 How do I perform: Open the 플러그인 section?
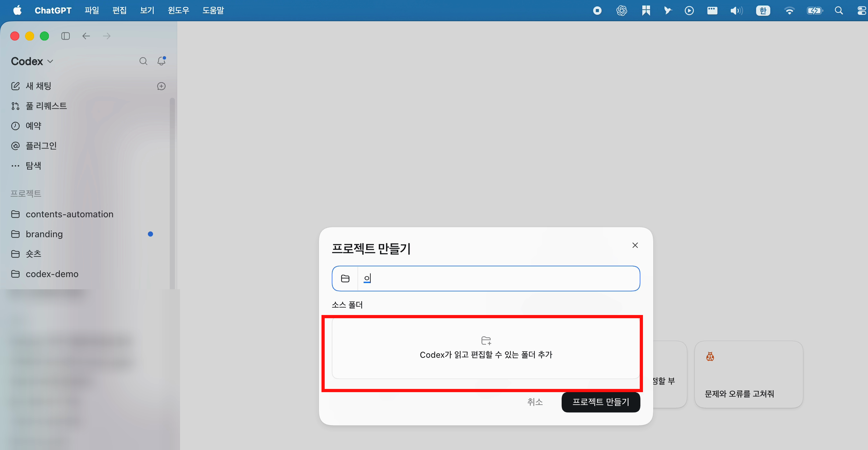34,146
